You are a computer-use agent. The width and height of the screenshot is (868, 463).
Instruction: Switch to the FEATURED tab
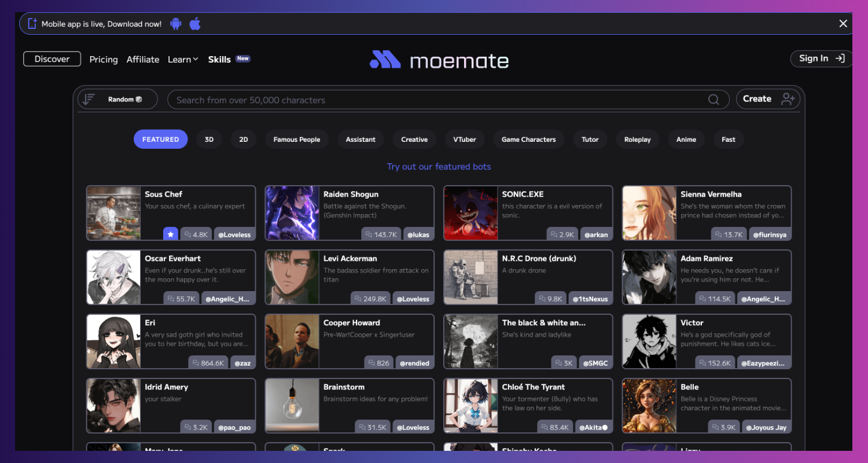click(x=160, y=139)
